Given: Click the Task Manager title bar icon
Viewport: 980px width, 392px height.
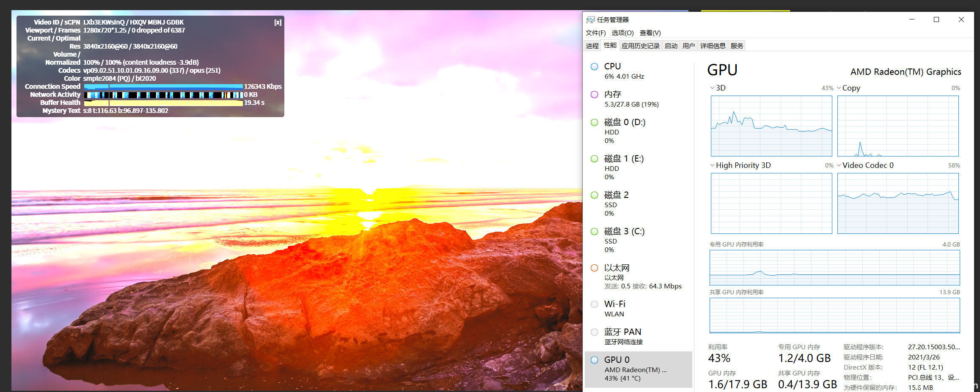Looking at the screenshot, I should 590,20.
